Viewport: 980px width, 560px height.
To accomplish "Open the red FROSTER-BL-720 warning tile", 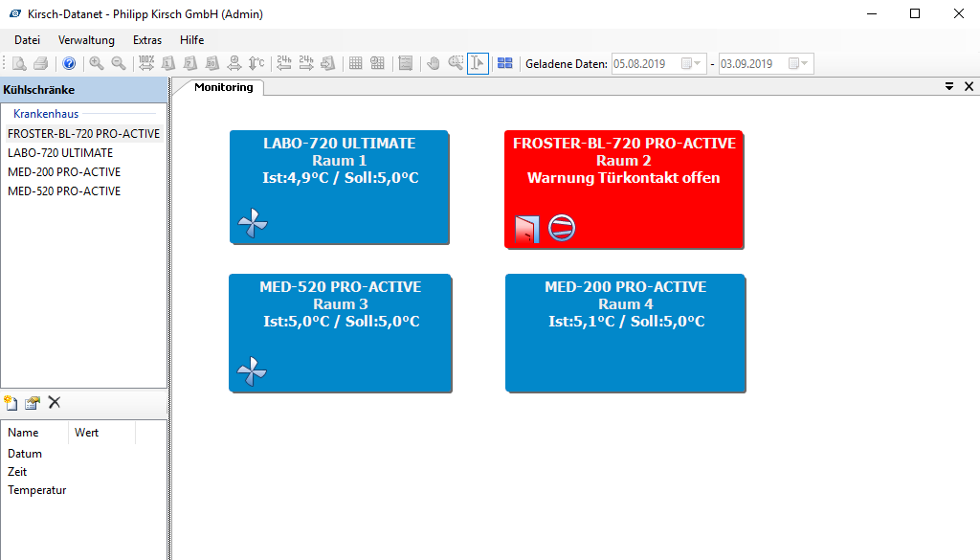I will [x=624, y=190].
